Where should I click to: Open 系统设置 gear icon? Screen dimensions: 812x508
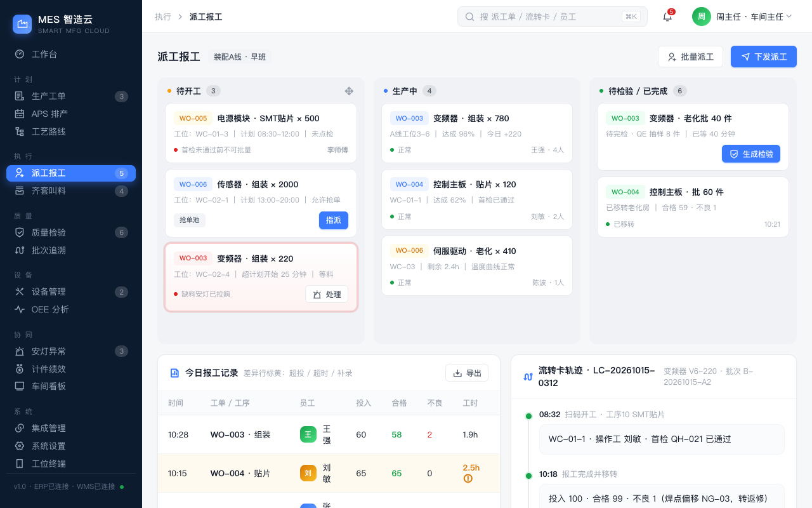20,446
